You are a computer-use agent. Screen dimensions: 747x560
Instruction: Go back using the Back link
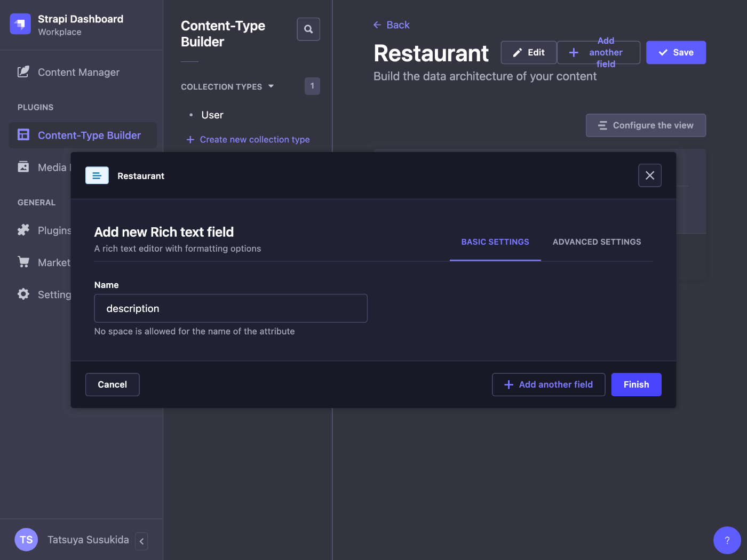click(x=392, y=25)
